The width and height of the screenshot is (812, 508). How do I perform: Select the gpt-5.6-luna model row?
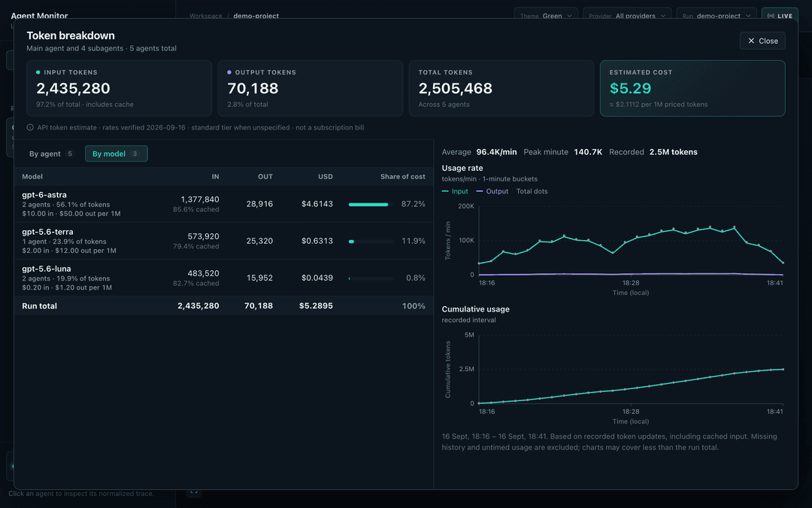click(224, 278)
